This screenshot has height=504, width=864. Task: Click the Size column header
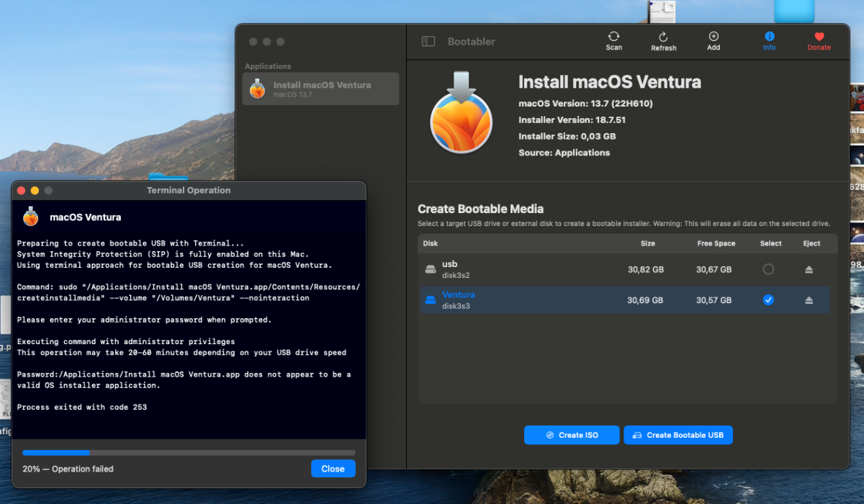[x=647, y=243]
